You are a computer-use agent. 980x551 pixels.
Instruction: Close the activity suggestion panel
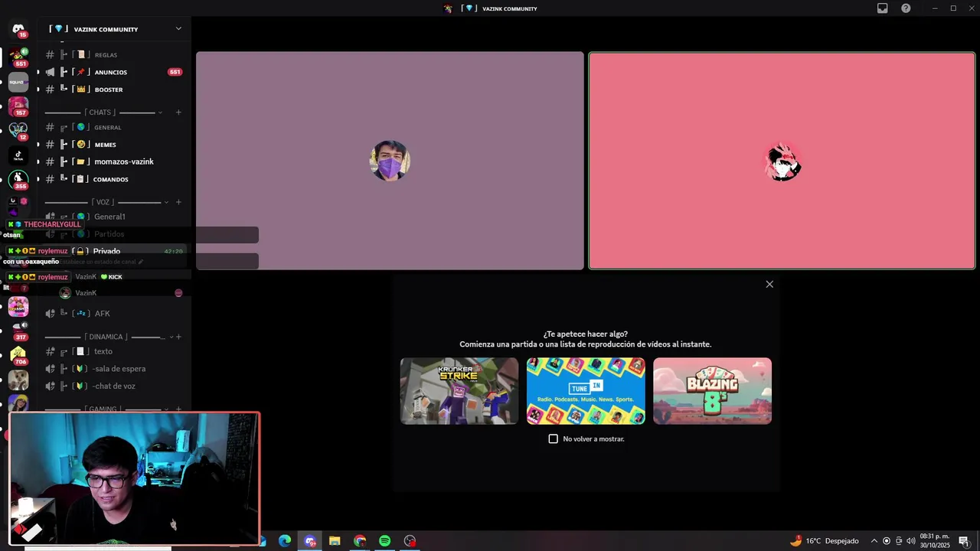[x=769, y=284]
